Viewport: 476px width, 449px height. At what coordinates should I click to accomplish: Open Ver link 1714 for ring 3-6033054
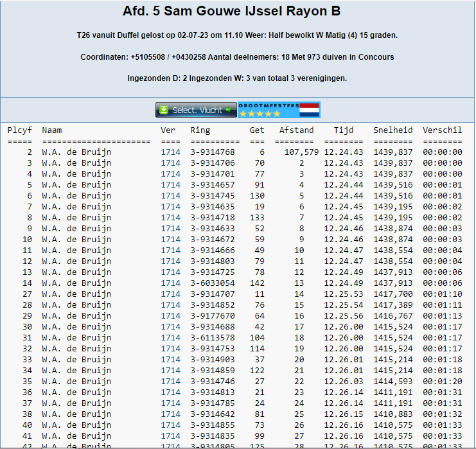(171, 283)
